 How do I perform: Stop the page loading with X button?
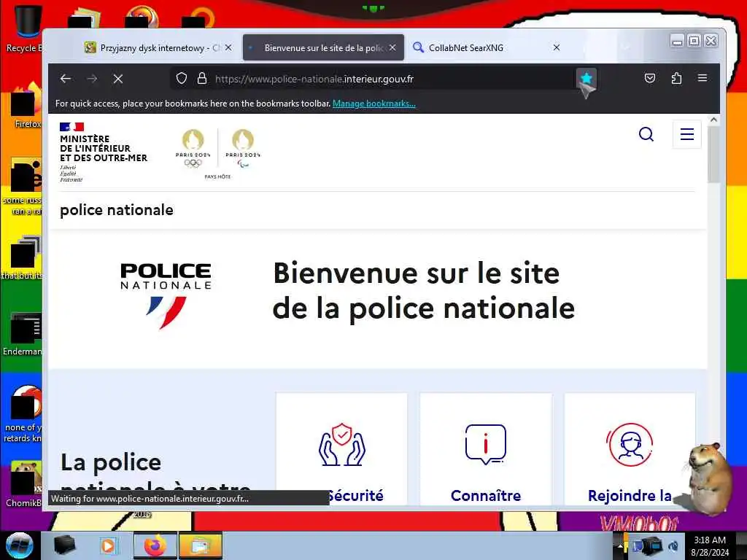click(x=118, y=79)
